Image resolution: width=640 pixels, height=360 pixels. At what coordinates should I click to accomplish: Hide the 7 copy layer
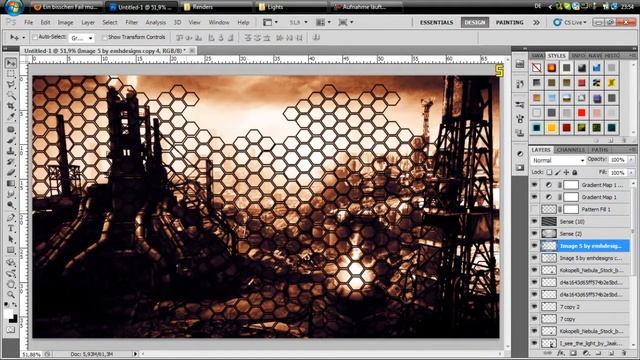[534, 319]
